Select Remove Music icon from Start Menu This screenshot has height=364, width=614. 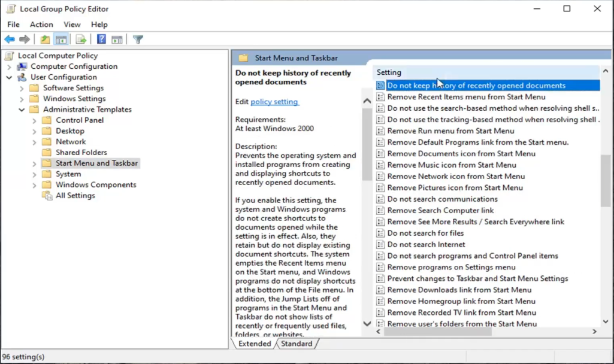tap(452, 165)
